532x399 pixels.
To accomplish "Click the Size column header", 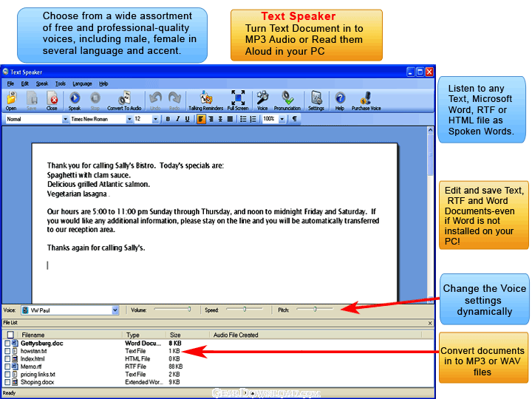I will click(175, 335).
